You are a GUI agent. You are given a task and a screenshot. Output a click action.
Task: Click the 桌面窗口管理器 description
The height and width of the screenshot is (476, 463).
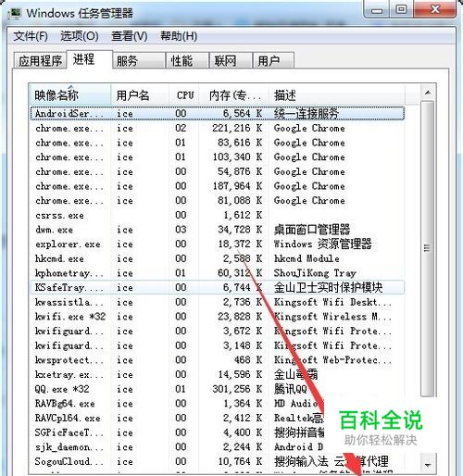click(312, 230)
